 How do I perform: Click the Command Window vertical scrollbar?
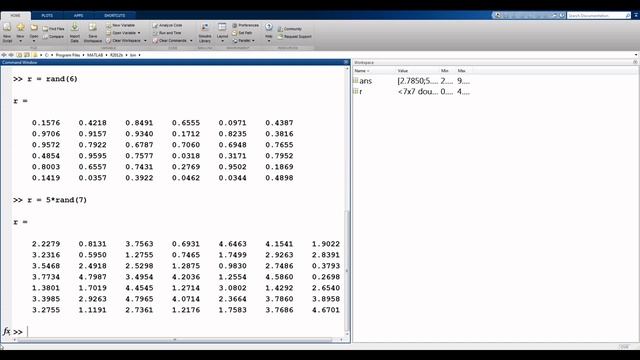click(347, 271)
